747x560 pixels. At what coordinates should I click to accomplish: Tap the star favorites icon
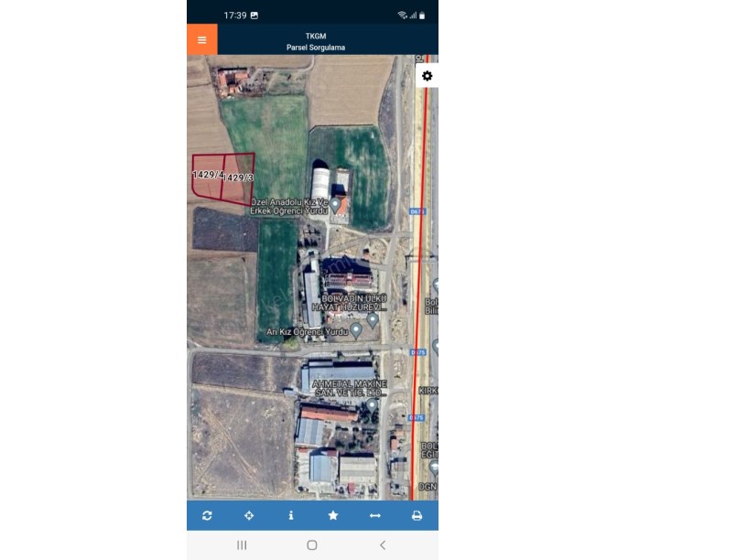(333, 515)
